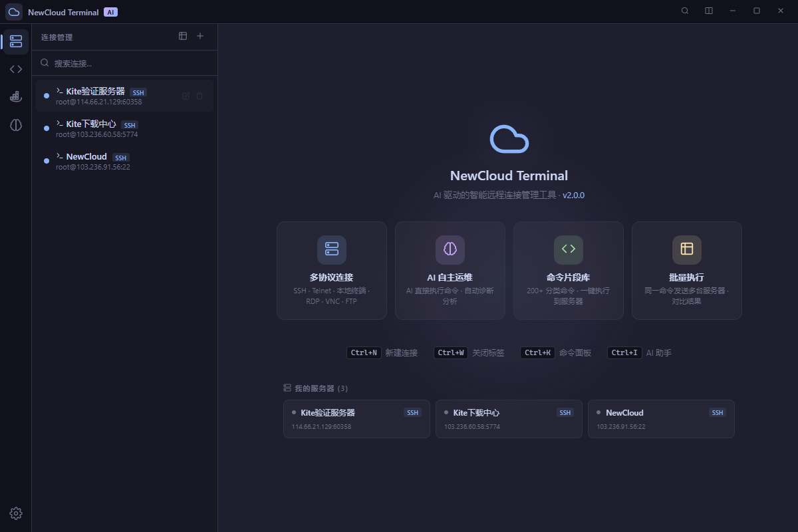Open the 命令片段库 feature card

[x=568, y=270]
